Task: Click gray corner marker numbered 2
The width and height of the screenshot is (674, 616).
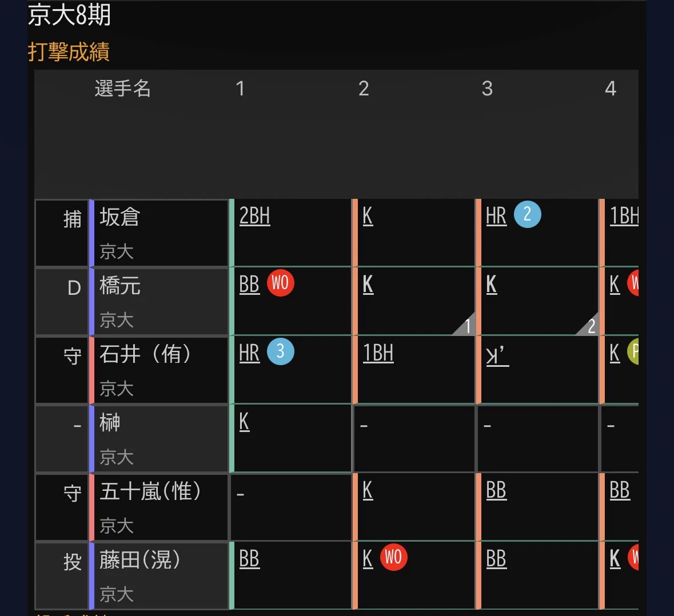Action: point(589,325)
